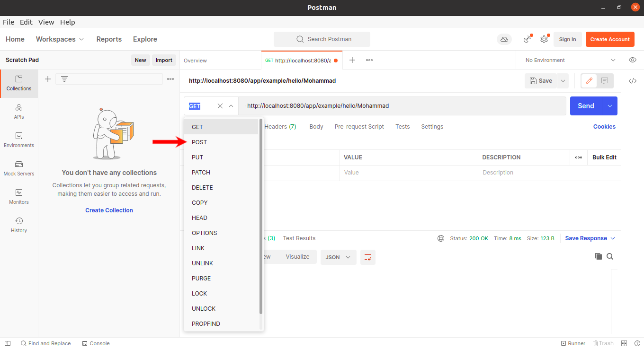This screenshot has width=644, height=349.
Task: Click Create Account button
Action: click(x=610, y=39)
